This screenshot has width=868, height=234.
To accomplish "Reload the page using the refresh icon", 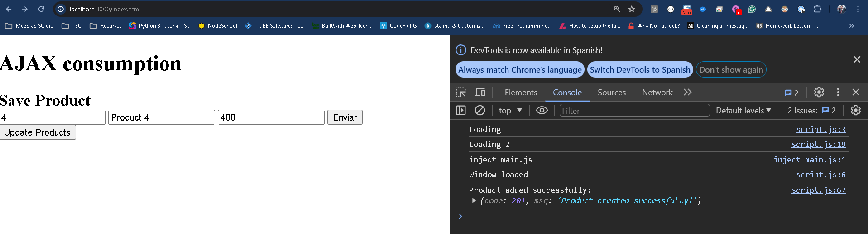I will 41,9.
